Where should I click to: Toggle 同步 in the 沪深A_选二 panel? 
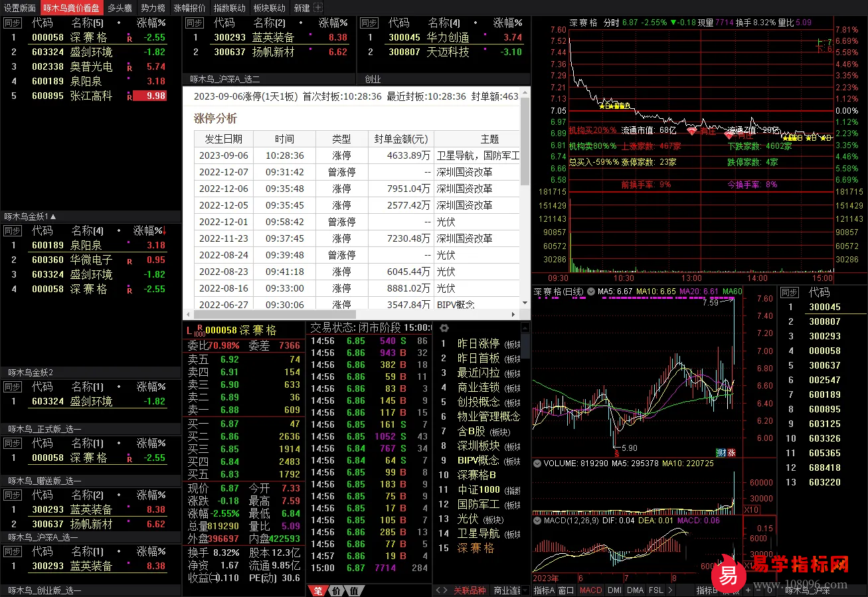pos(194,23)
